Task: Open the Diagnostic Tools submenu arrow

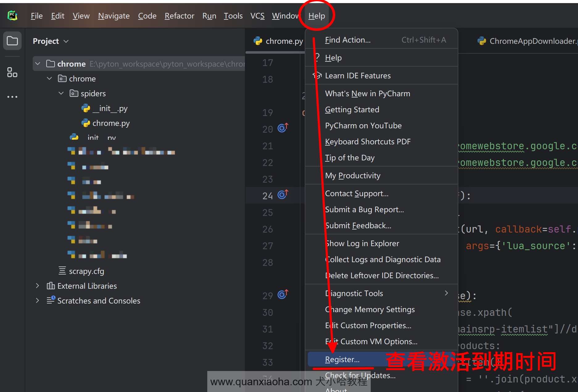Action: point(446,293)
